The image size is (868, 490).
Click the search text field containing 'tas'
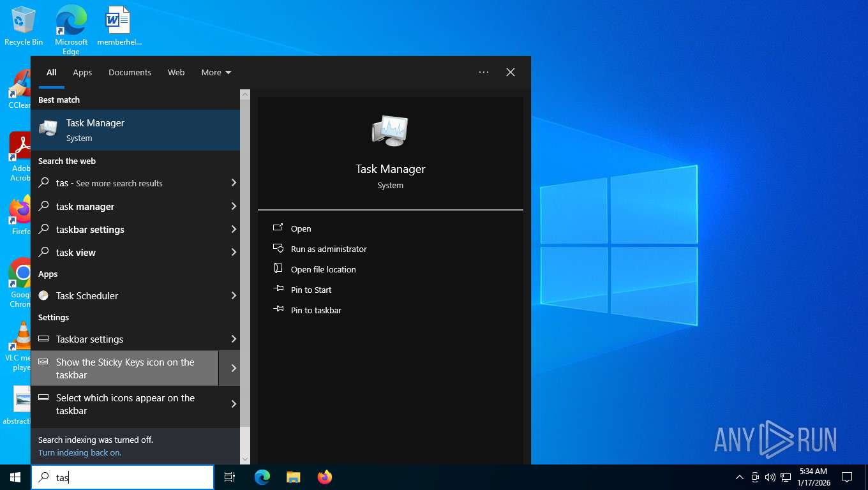point(128,477)
